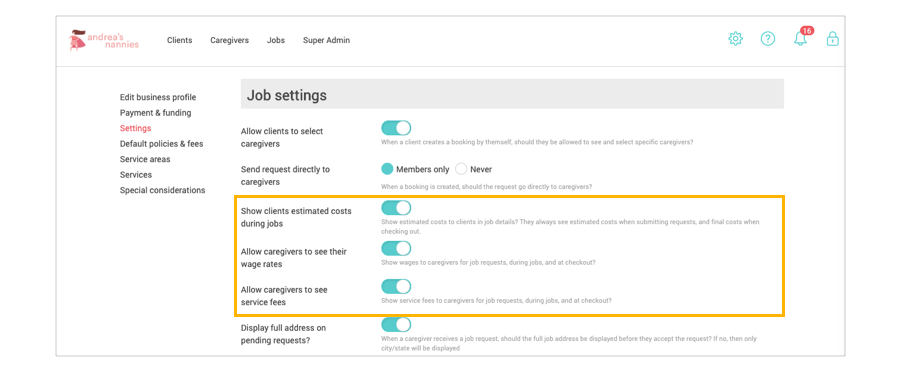Open Default policies & fees
This screenshot has width=900, height=379.
161,144
